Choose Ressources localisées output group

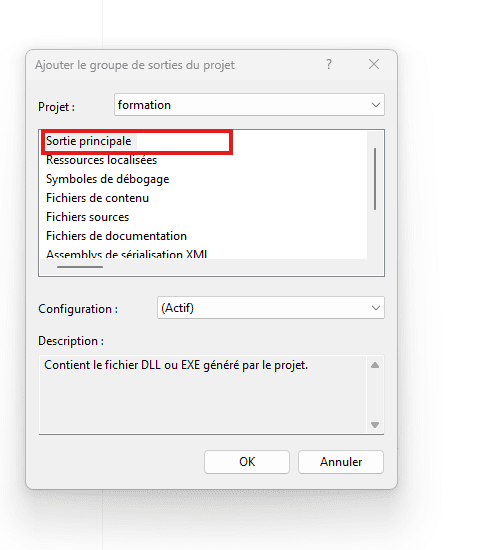[x=102, y=160]
